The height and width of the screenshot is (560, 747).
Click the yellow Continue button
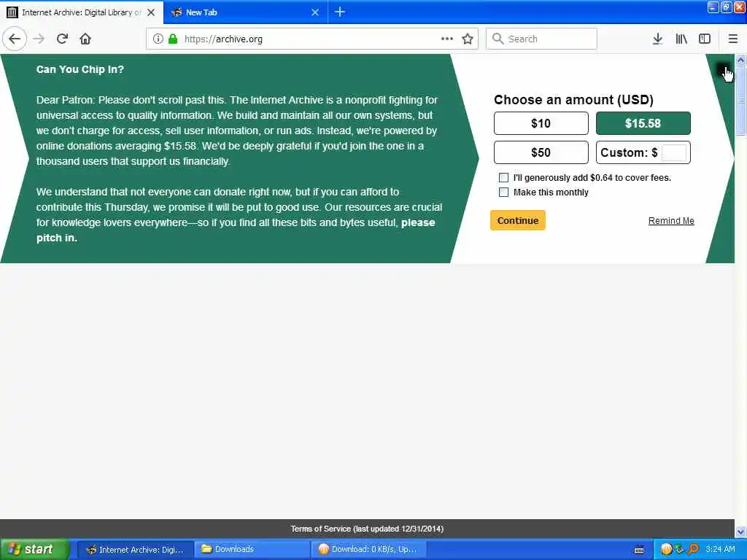[518, 220]
